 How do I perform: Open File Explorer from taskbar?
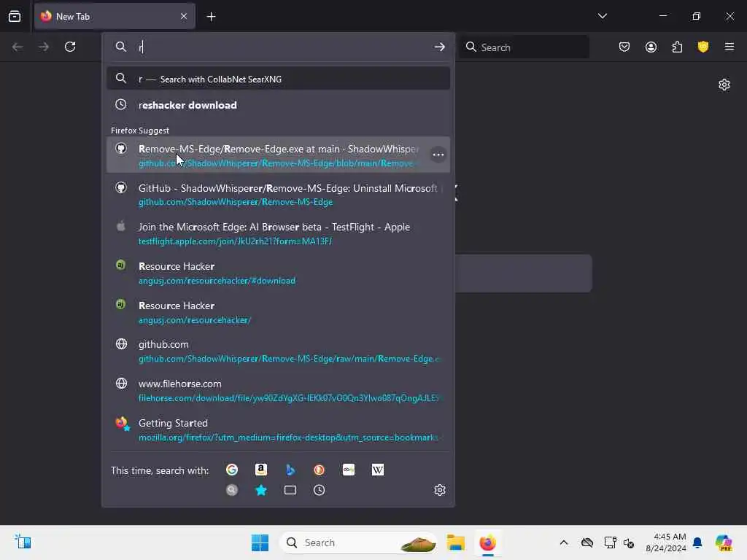456,542
